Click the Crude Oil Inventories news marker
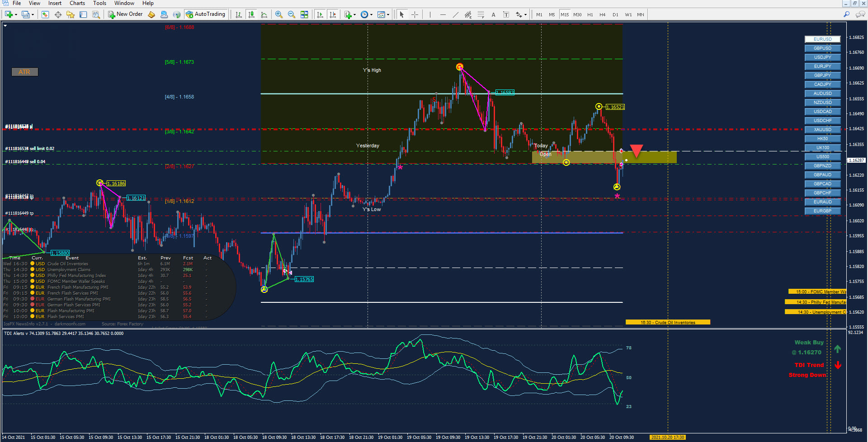Screen dimensions: 868x442 [x=668, y=322]
